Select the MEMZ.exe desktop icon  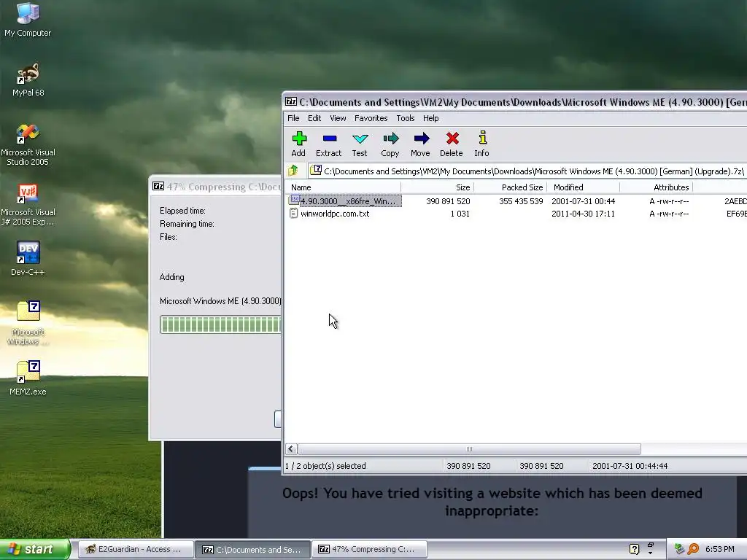[x=28, y=378]
